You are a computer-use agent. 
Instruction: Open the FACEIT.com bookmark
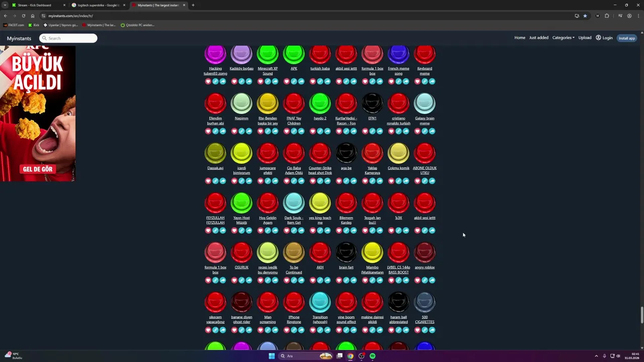tap(14, 25)
